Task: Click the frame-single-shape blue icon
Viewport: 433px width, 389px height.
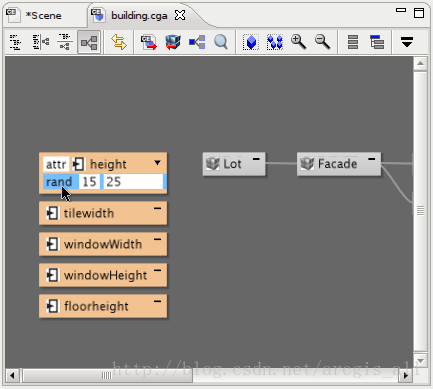Action: [251, 42]
